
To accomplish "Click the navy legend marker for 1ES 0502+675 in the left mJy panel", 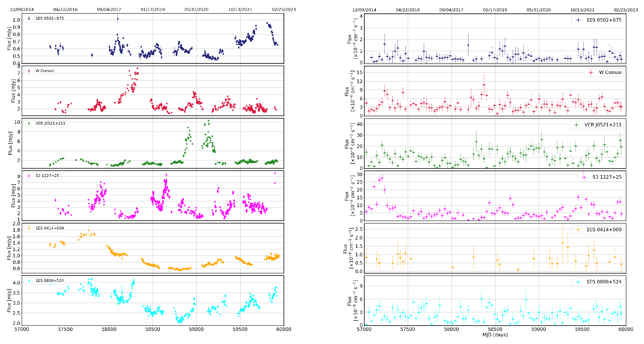I will (29, 19).
